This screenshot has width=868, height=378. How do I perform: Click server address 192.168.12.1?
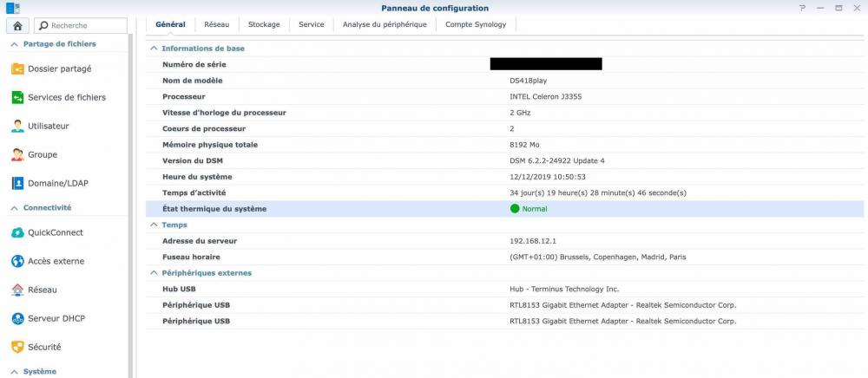pyautogui.click(x=532, y=241)
